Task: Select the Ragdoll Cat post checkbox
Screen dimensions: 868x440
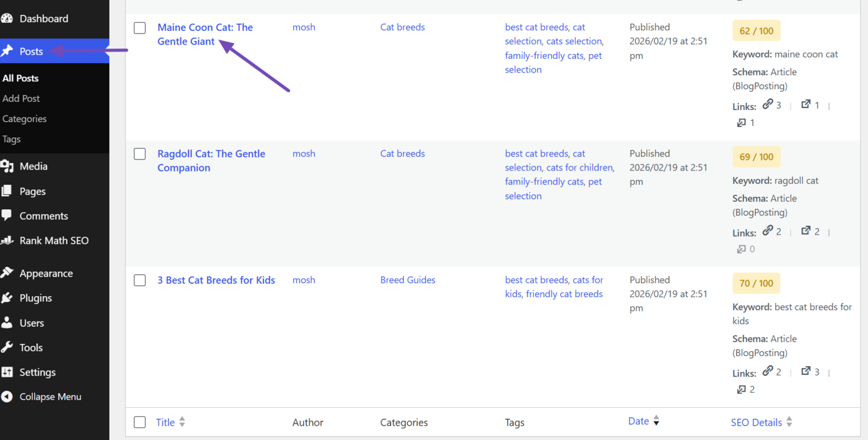Action: [x=140, y=154]
